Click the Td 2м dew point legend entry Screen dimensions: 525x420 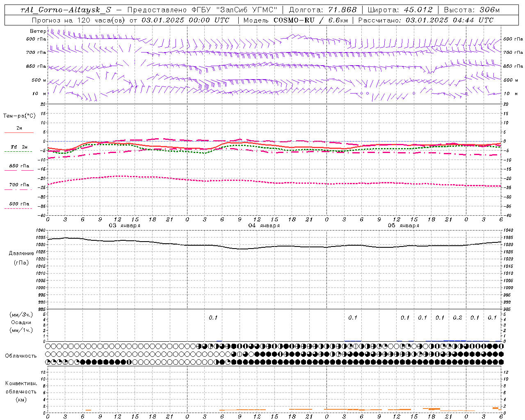pos(19,147)
